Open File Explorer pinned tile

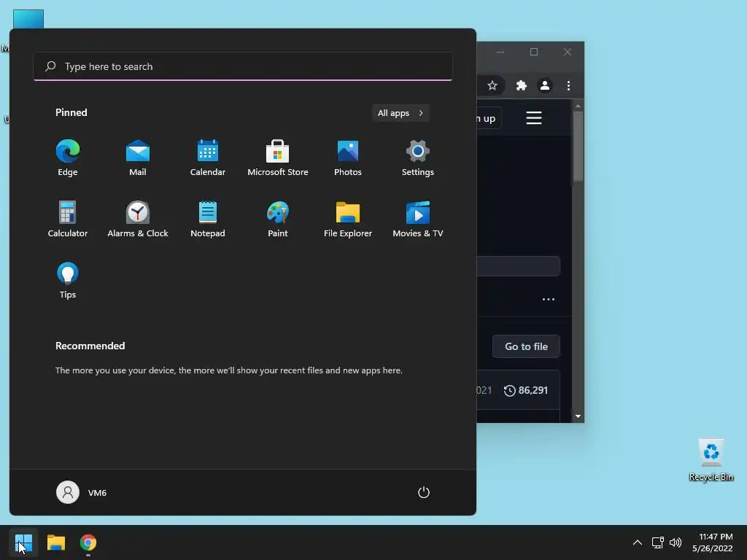[x=348, y=219]
